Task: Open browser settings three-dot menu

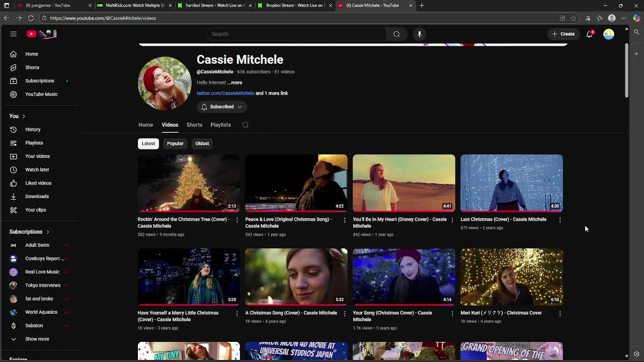Action: point(624,18)
